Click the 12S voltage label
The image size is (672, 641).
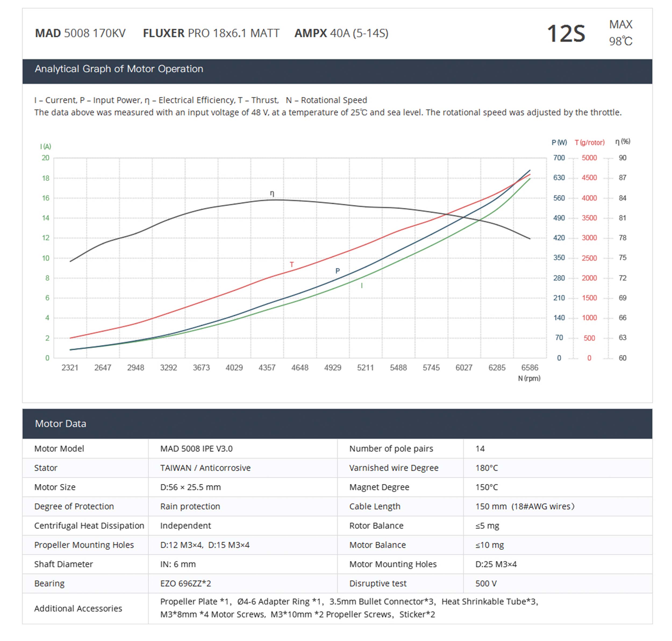(566, 34)
